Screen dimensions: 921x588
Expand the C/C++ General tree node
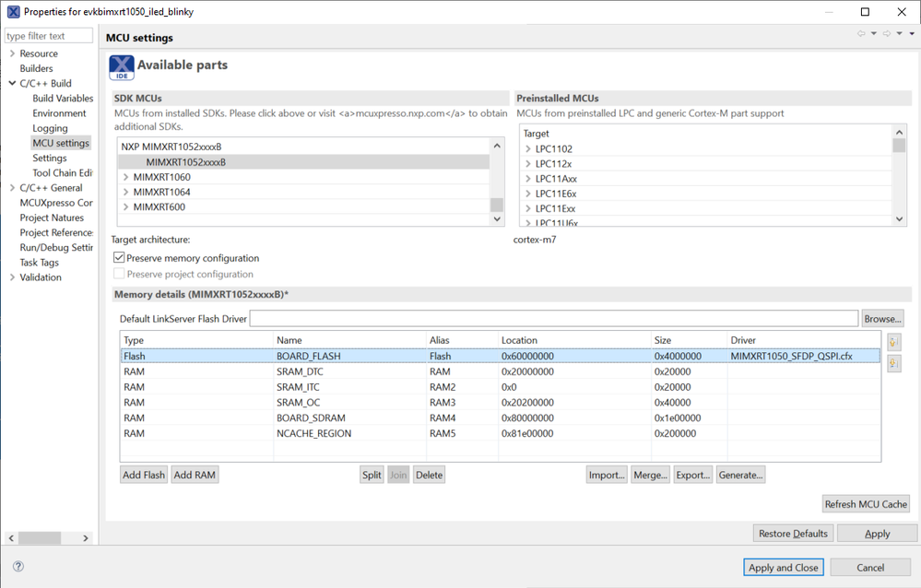coord(12,188)
